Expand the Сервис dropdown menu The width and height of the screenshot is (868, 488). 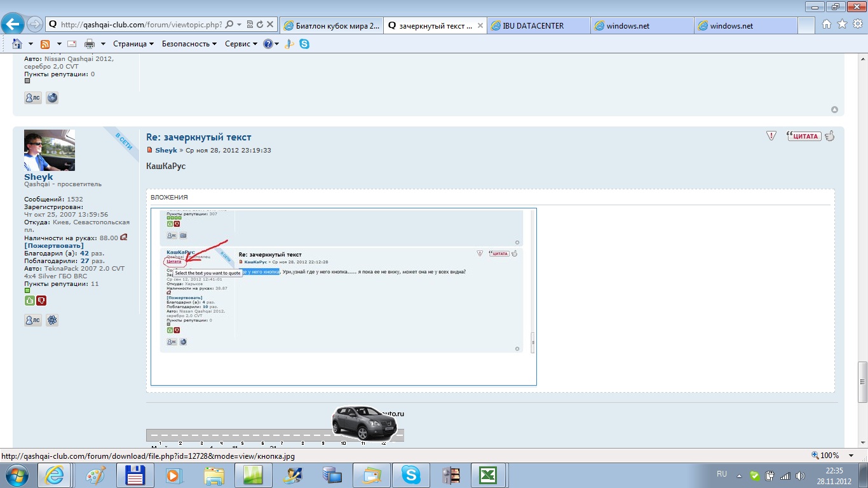[x=241, y=44]
